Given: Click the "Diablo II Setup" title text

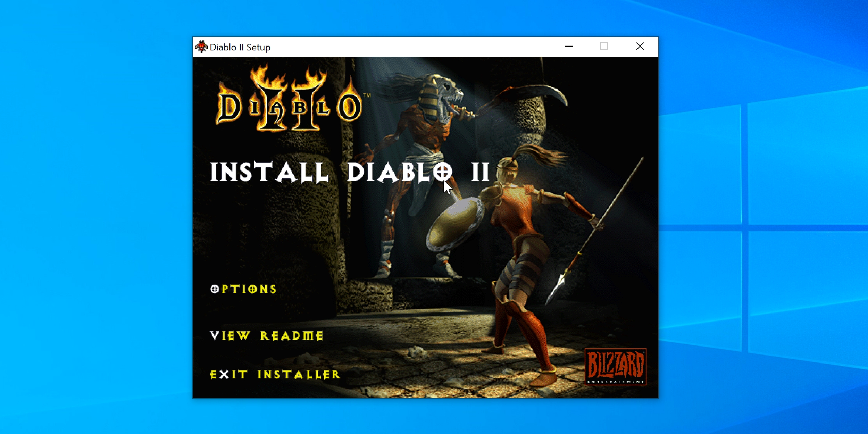Looking at the screenshot, I should (x=240, y=47).
